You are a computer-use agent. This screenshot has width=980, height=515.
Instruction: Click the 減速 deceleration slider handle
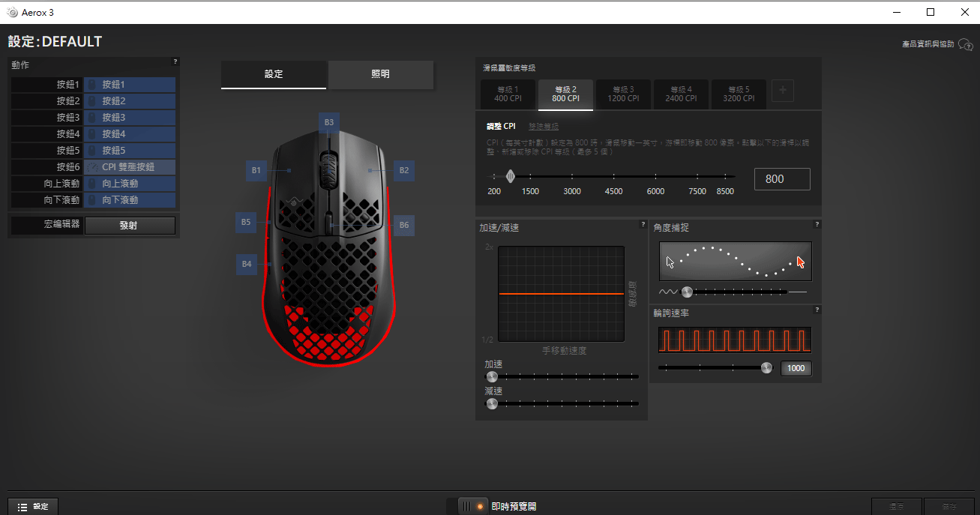492,403
